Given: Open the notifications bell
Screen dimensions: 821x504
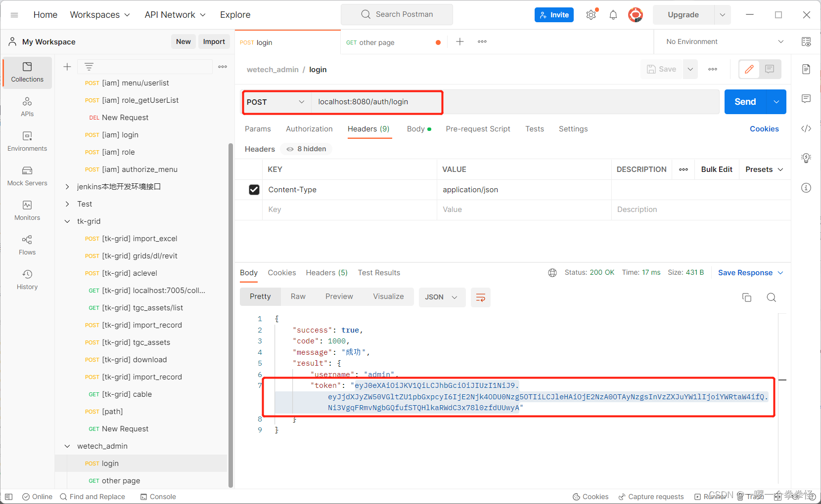Looking at the screenshot, I should 613,15.
